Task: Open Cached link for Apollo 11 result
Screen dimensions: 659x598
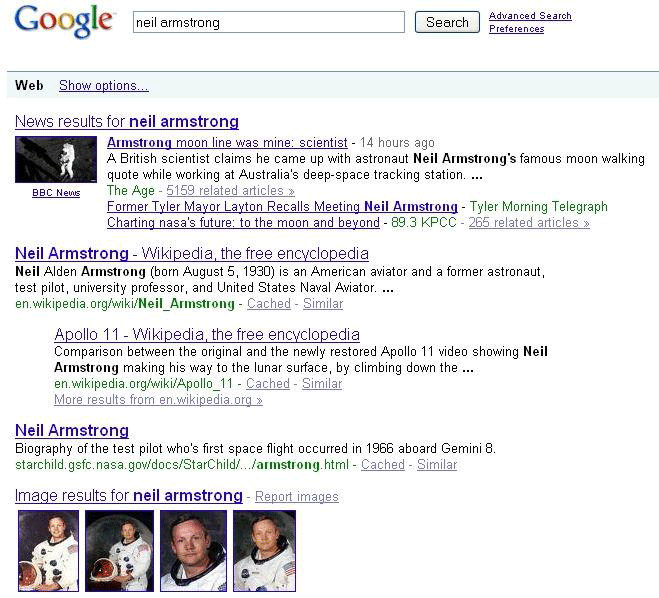Action: [268, 383]
